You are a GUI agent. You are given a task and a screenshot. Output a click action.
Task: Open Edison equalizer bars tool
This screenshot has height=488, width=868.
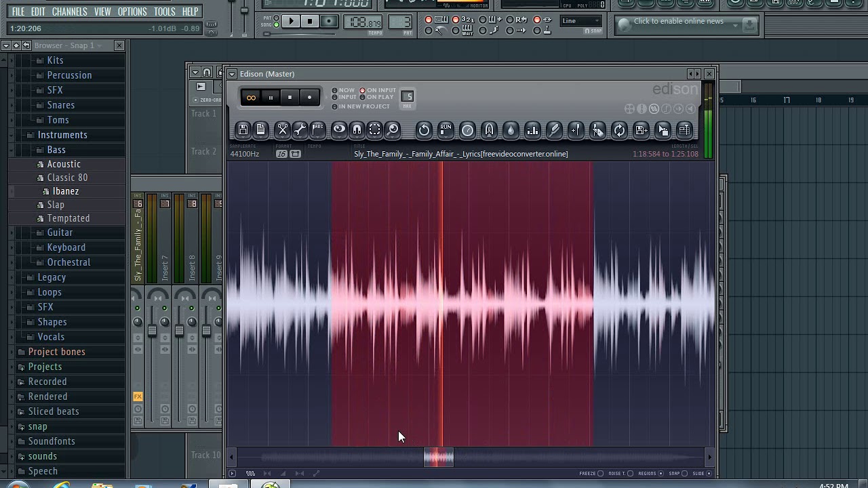532,129
